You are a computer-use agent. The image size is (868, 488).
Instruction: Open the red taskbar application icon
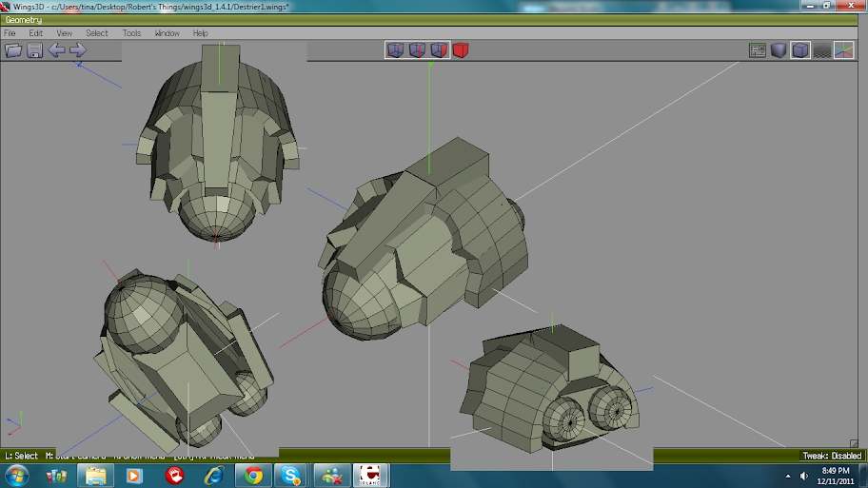[x=174, y=476]
